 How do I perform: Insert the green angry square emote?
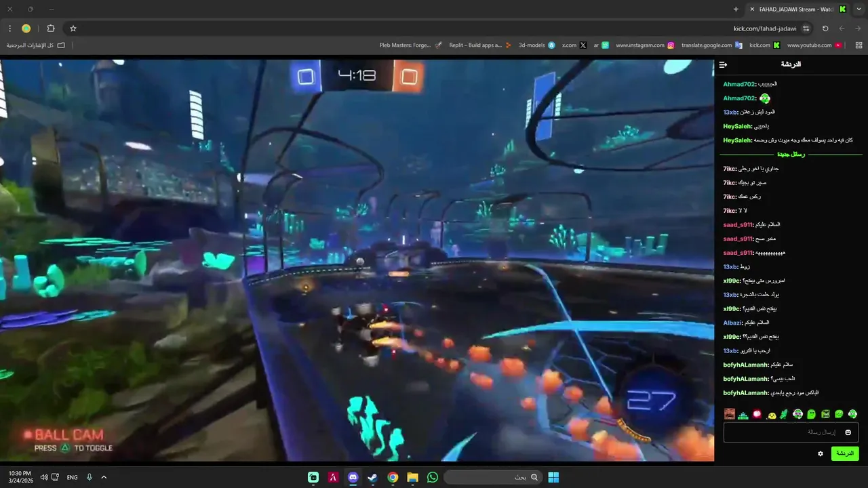(x=825, y=414)
